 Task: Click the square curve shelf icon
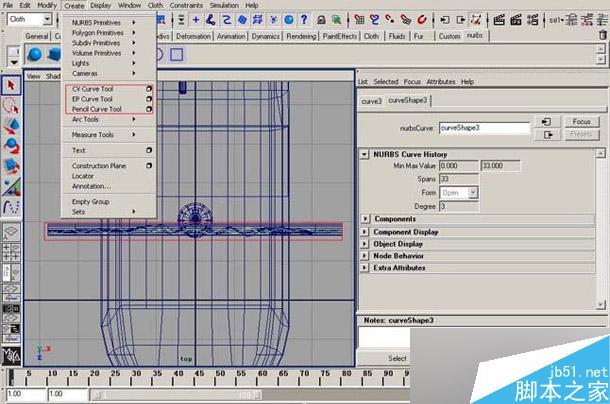coord(176,54)
